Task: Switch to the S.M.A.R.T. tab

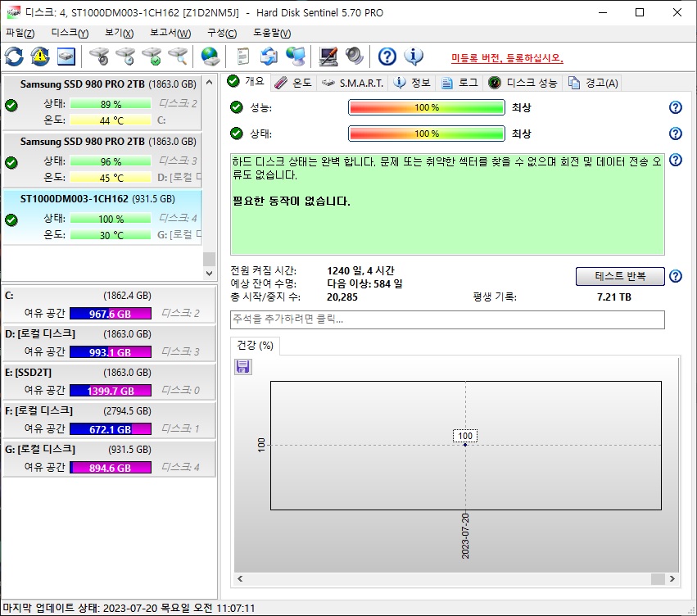Action: (352, 83)
